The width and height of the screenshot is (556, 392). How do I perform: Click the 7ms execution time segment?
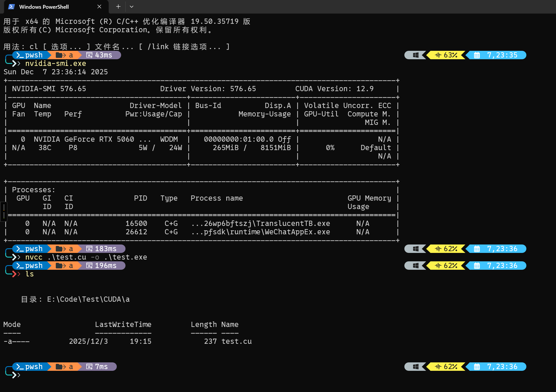point(97,367)
